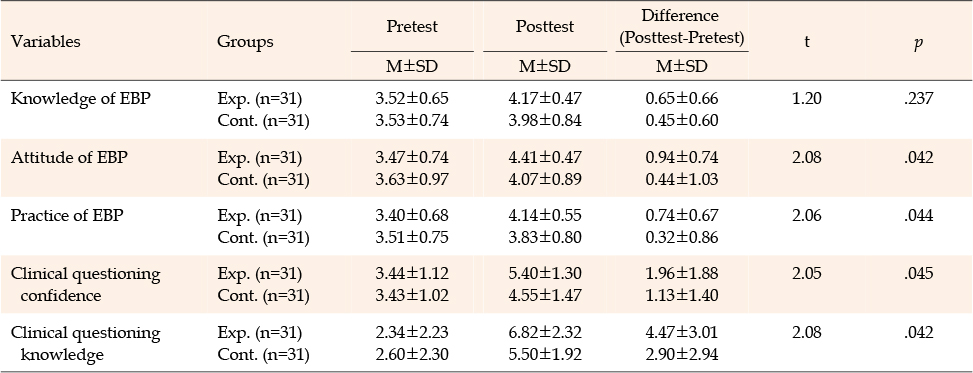Select the Attitude of EBP row label
973x373 pixels.
tap(70, 157)
